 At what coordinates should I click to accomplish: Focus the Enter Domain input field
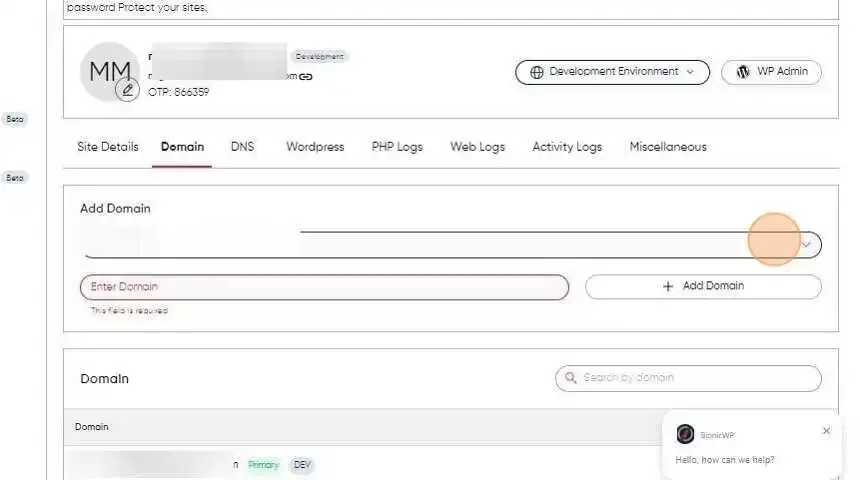[324, 287]
